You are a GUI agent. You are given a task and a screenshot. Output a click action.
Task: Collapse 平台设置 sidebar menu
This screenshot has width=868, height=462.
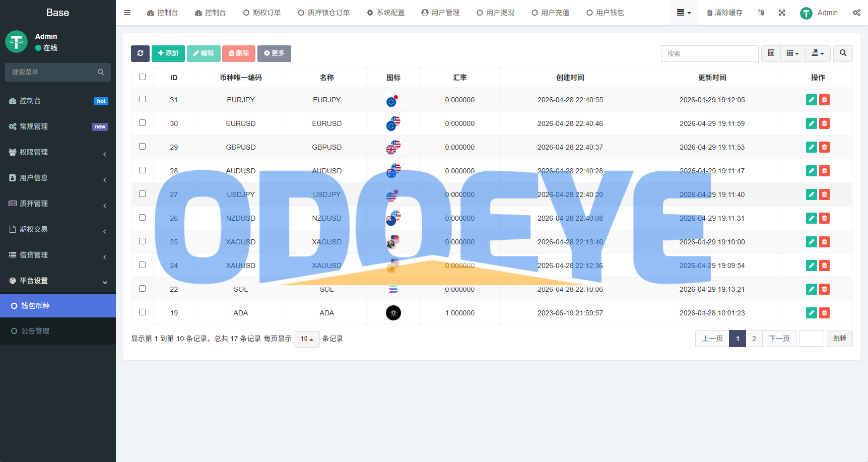pos(58,281)
